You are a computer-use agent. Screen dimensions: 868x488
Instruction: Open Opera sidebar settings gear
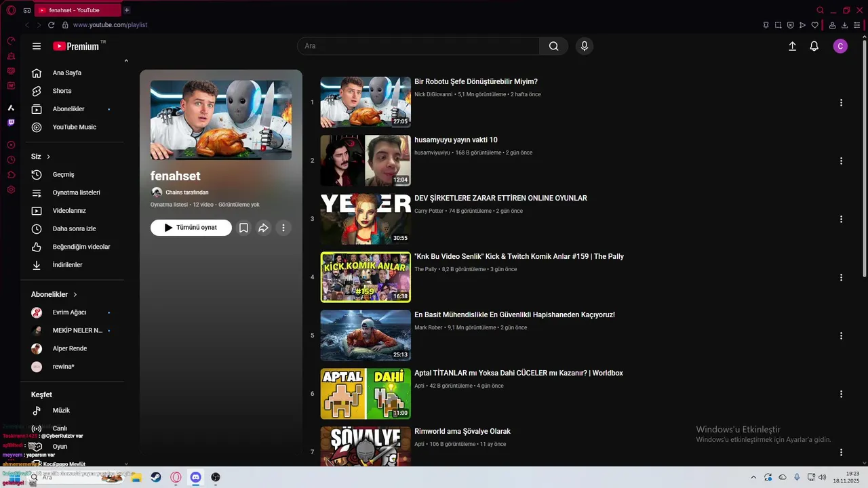pos(11,190)
